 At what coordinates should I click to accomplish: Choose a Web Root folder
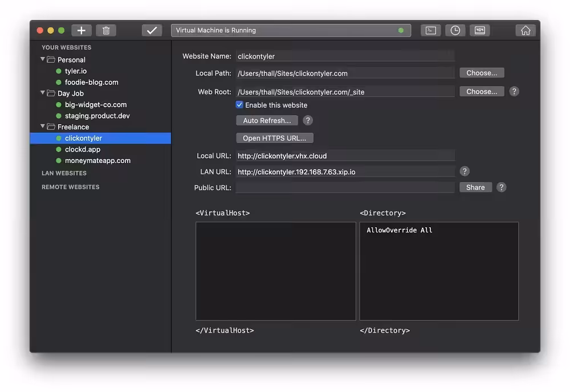[x=482, y=92]
